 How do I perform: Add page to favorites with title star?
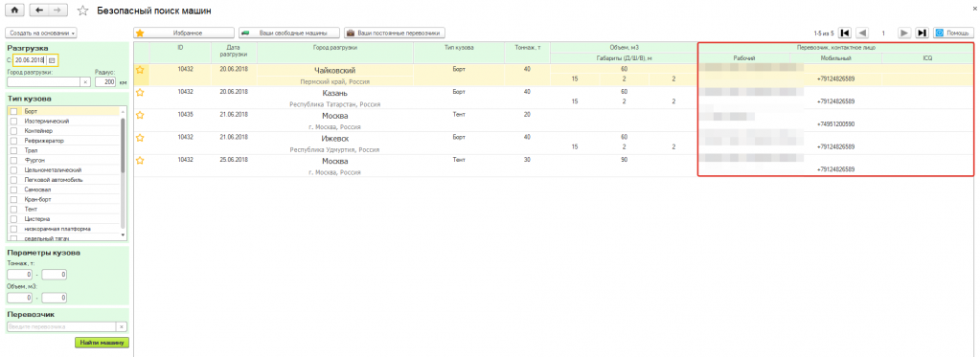pyautogui.click(x=82, y=11)
